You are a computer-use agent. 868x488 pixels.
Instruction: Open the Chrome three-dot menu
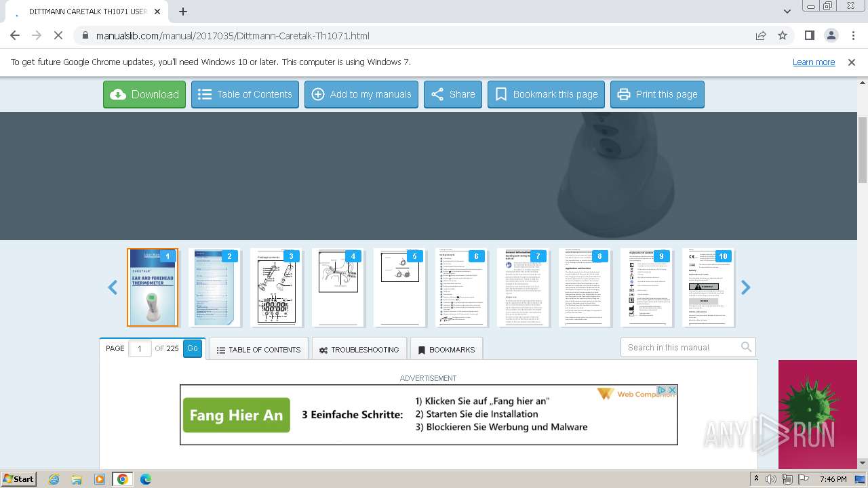point(852,35)
